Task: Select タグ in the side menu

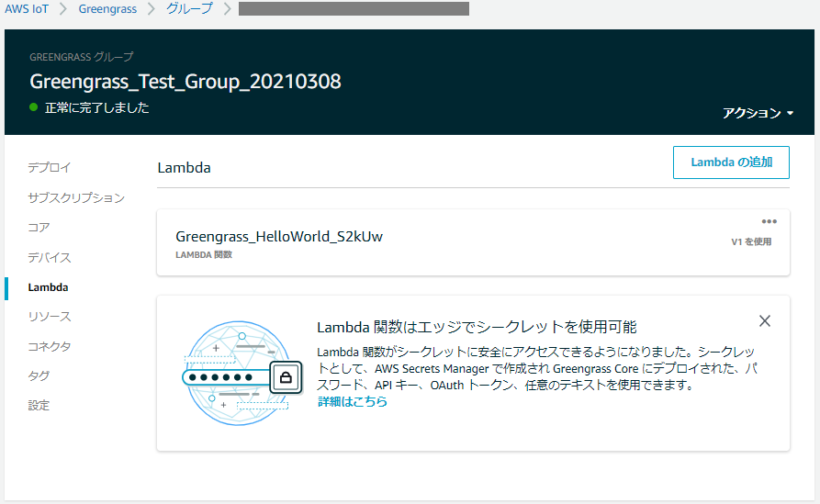Action: [39, 375]
